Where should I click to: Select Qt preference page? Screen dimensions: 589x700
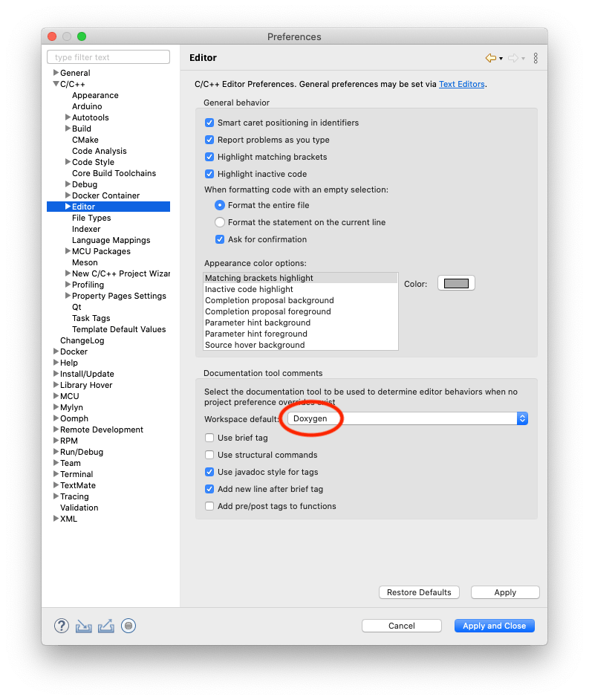coord(77,307)
